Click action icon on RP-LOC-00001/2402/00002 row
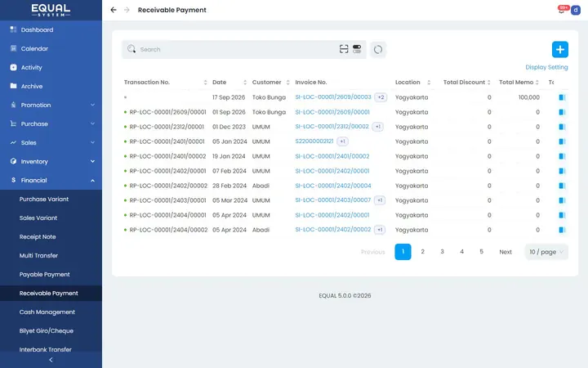588x368 pixels. [562, 186]
